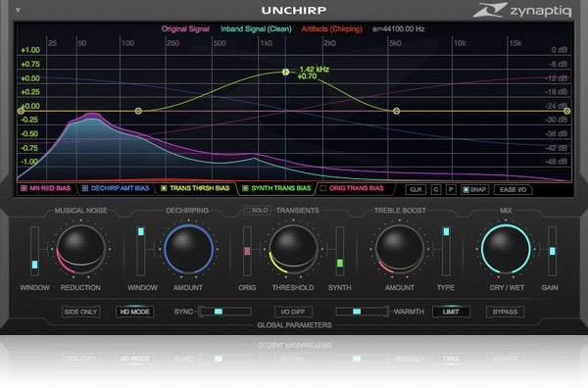The width and height of the screenshot is (588, 388).
Task: Click the CLR button
Action: click(x=416, y=190)
